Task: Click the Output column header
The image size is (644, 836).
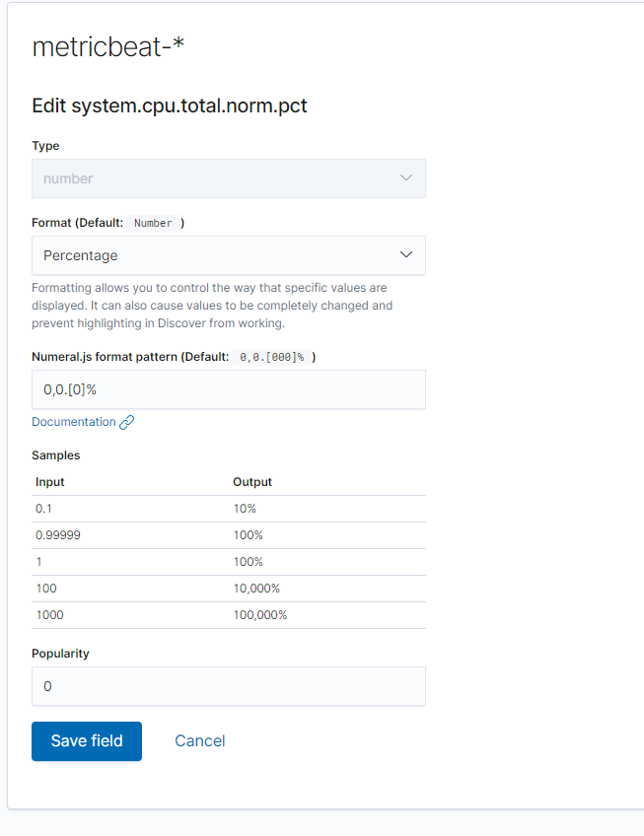Action: [x=252, y=482]
